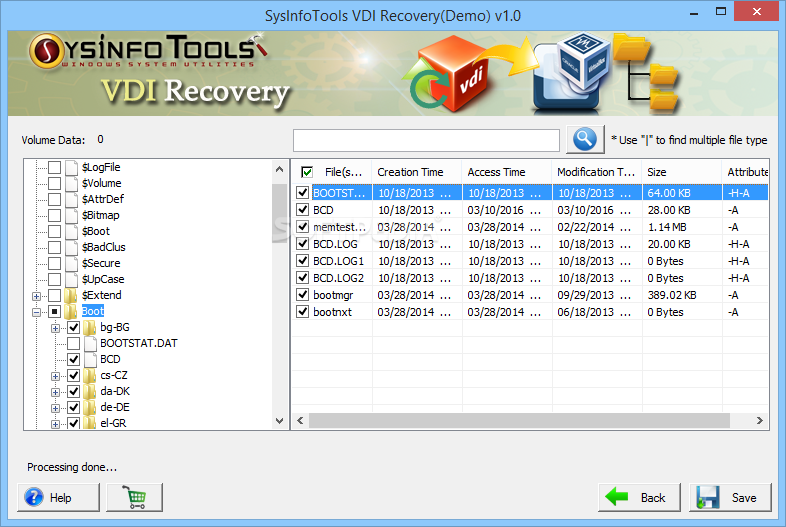Click the $Secure file icon
The width and height of the screenshot is (786, 527).
pos(72,263)
